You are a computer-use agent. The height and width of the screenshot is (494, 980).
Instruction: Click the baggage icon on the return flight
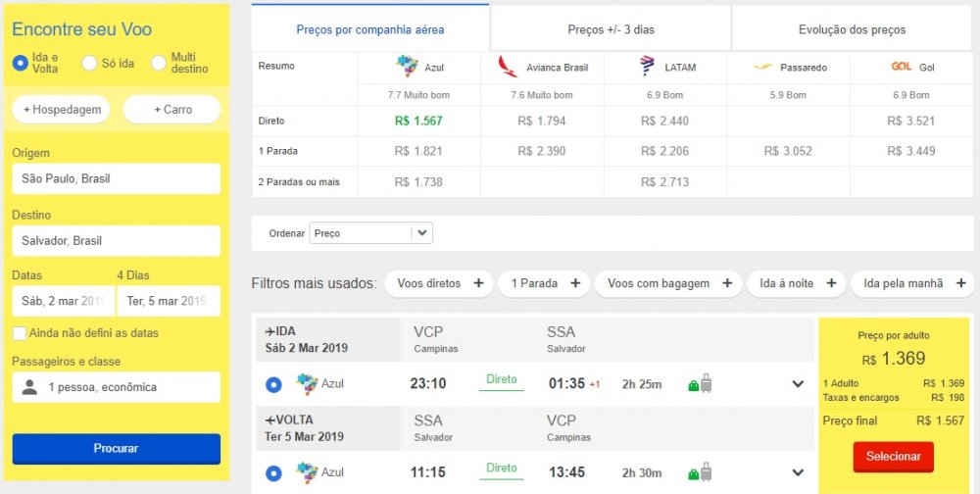coord(700,473)
